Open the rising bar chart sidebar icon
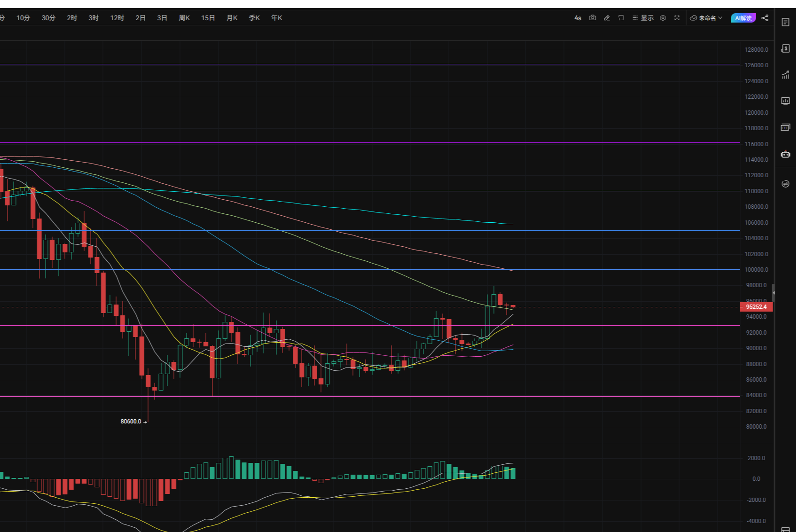Viewport: 798px width, 532px height. 785,75
